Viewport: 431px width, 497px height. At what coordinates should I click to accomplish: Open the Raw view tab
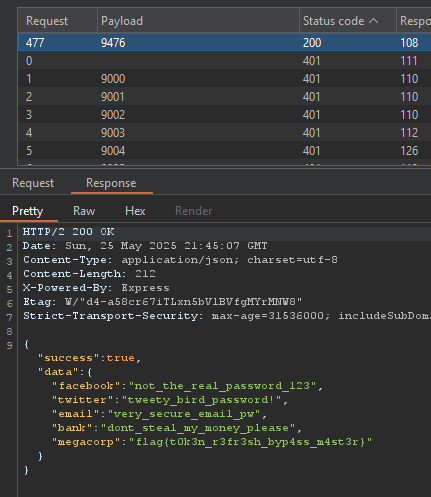tap(84, 211)
